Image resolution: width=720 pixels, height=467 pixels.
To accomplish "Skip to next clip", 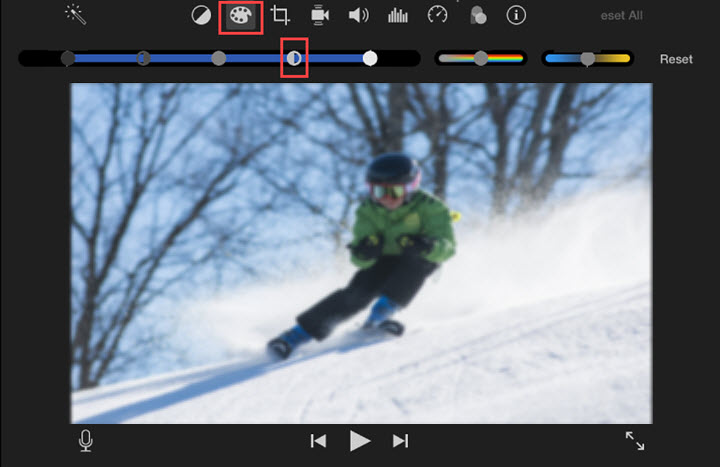I will (400, 441).
